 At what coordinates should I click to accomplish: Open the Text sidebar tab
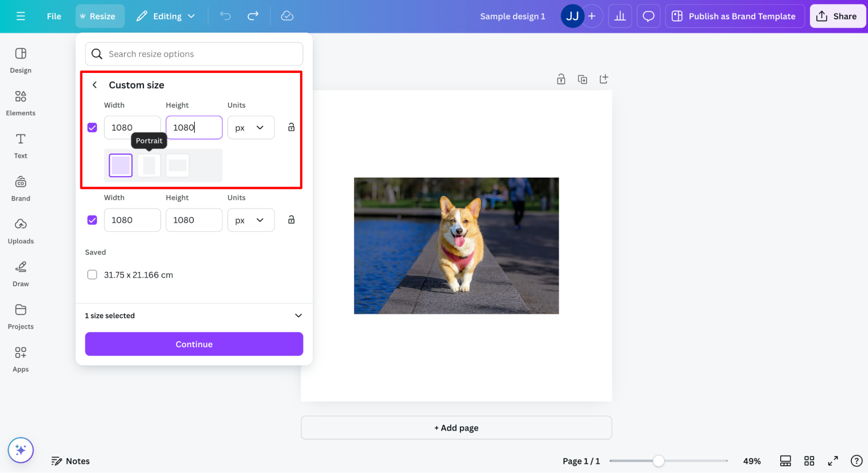pos(21,146)
